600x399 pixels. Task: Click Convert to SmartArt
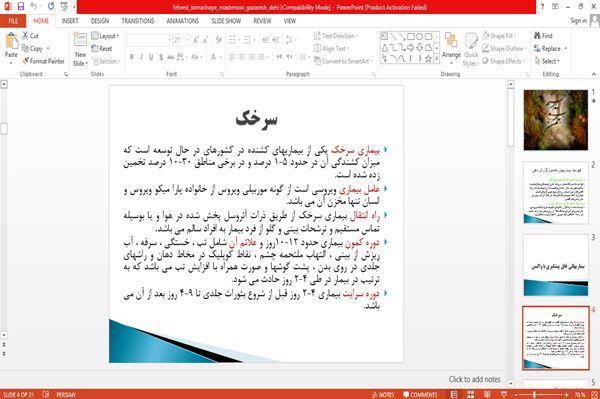(x=343, y=61)
